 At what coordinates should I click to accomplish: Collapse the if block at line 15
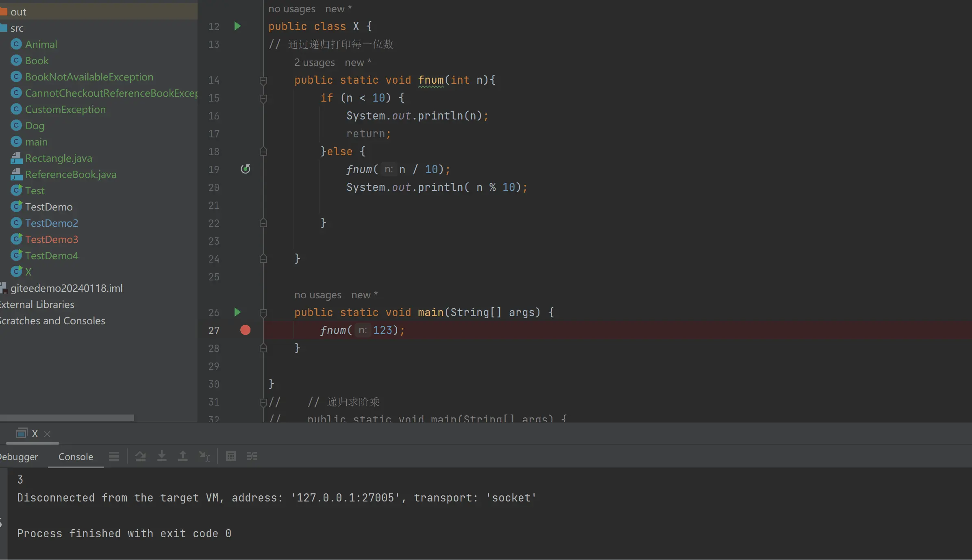coord(263,98)
